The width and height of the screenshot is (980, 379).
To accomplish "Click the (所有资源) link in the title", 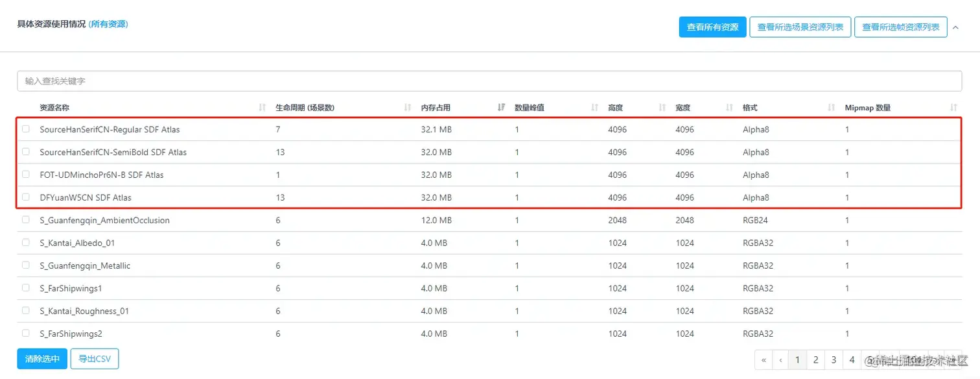I will coord(108,24).
